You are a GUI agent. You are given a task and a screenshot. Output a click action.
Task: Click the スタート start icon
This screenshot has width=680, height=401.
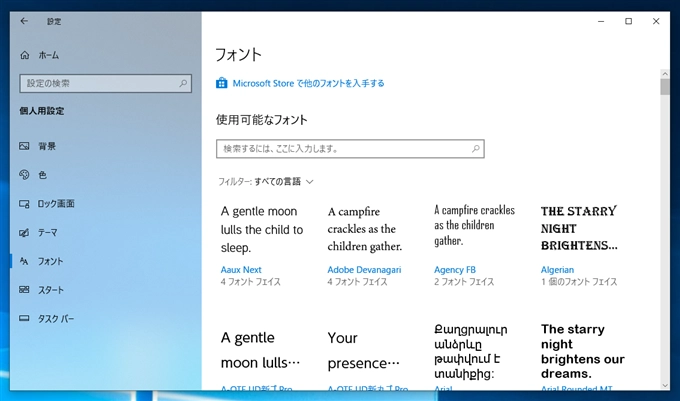point(24,290)
